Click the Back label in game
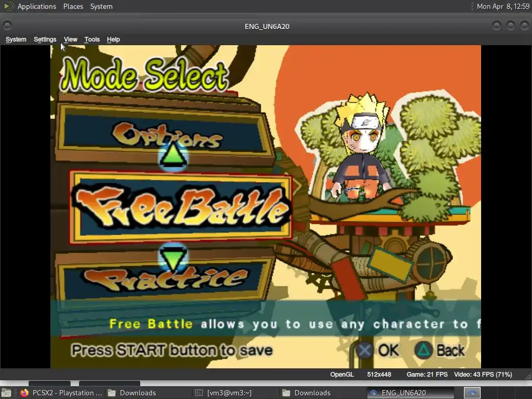 click(450, 351)
